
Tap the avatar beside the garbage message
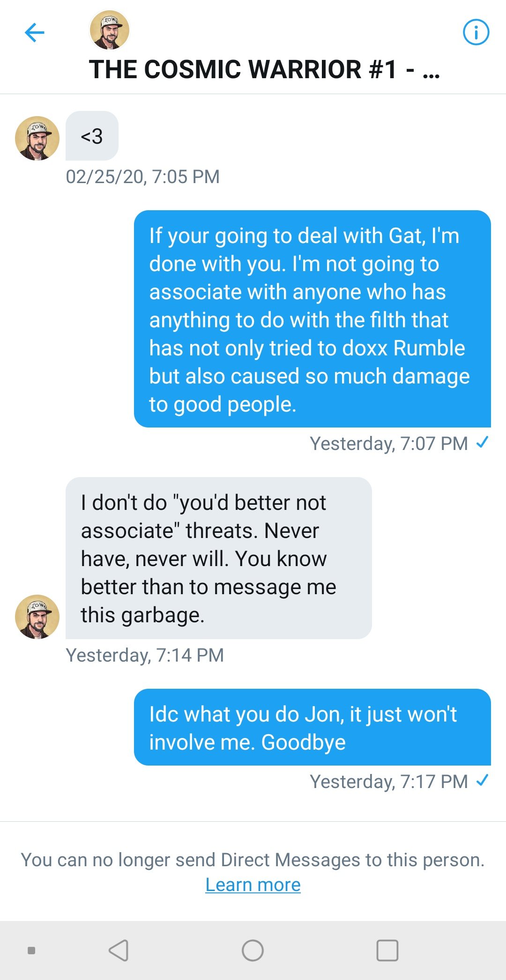(x=37, y=617)
